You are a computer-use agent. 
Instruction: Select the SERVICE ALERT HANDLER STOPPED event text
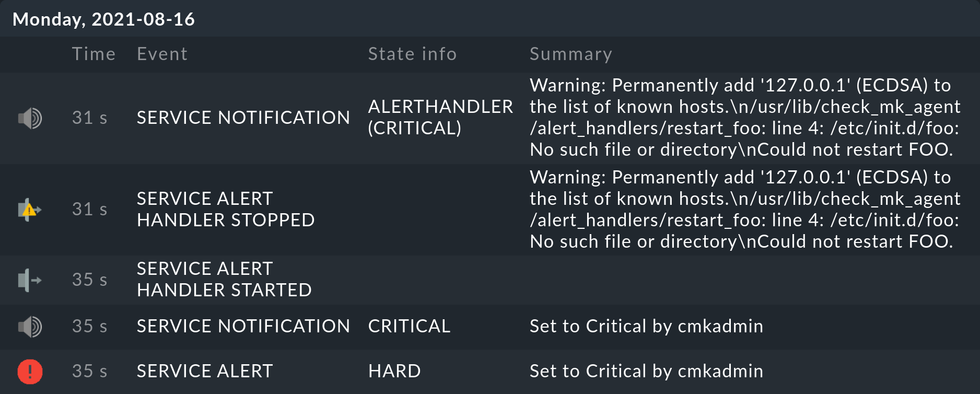coord(226,210)
